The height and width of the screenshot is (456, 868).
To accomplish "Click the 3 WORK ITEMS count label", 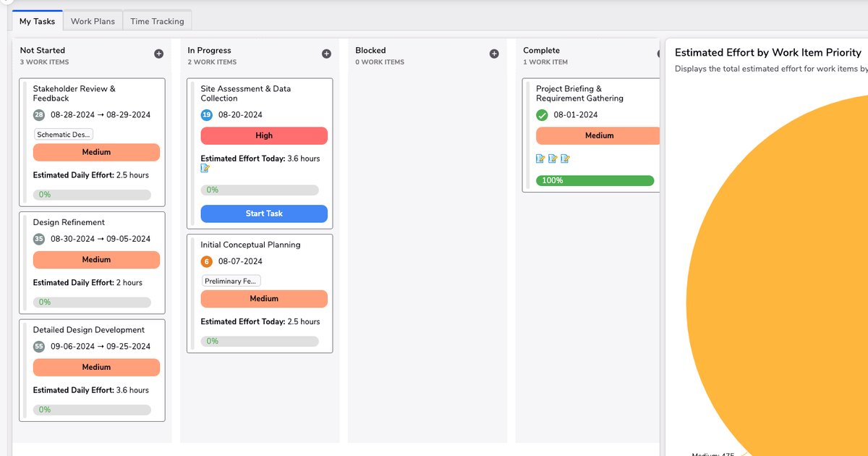I will pos(45,62).
